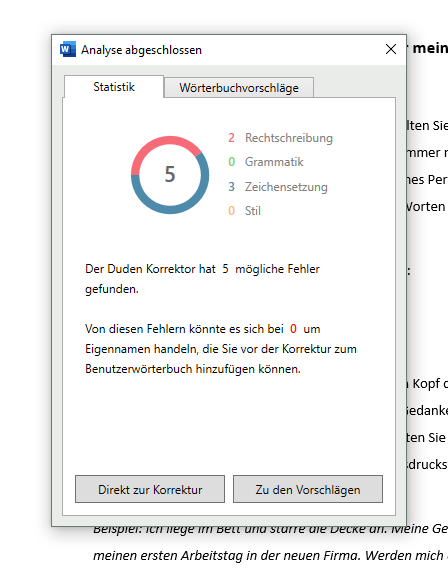Click the blue 3 next to Zeichensetzung
This screenshot has width=448, height=574.
point(231,187)
